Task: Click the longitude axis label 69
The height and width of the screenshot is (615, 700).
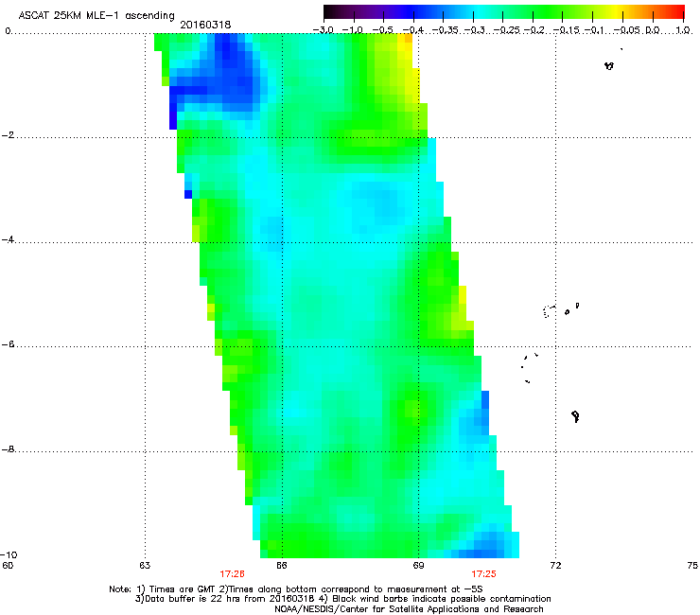Action: (418, 565)
